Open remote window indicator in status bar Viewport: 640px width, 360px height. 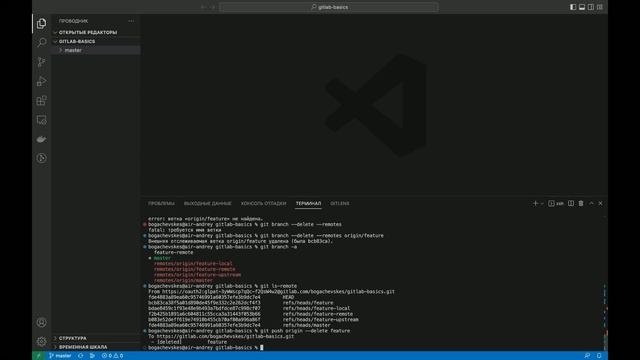tap(39, 356)
